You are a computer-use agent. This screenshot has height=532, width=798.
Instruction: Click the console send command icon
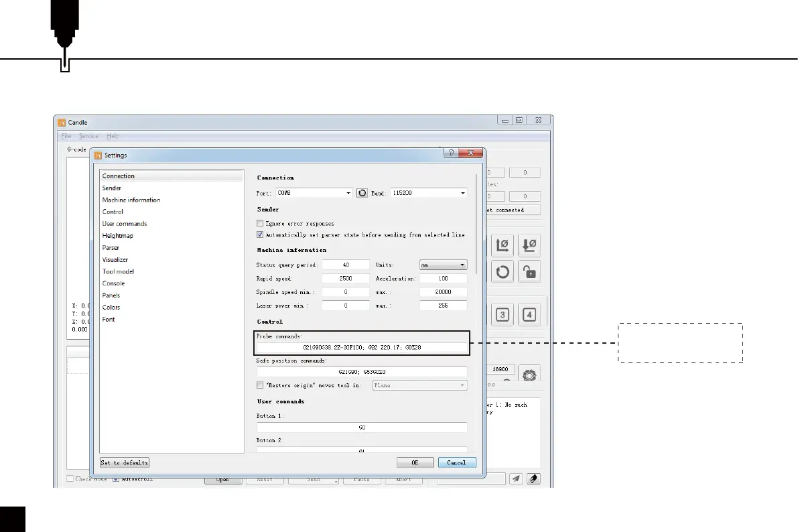[516, 478]
